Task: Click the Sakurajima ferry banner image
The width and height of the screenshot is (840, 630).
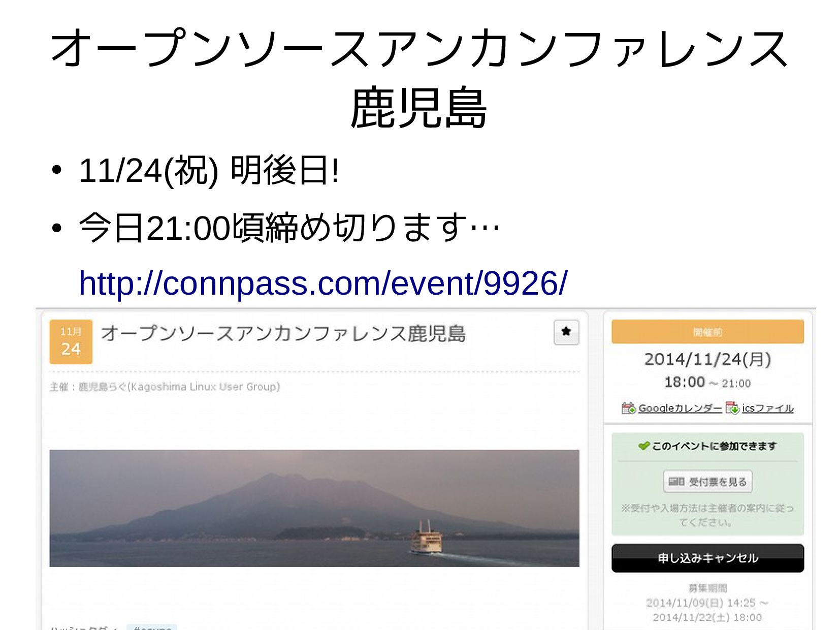Action: (x=314, y=508)
